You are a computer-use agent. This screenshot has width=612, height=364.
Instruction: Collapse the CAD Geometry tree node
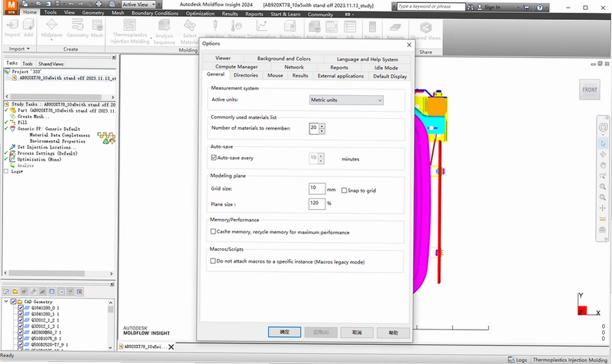[x=6, y=301]
